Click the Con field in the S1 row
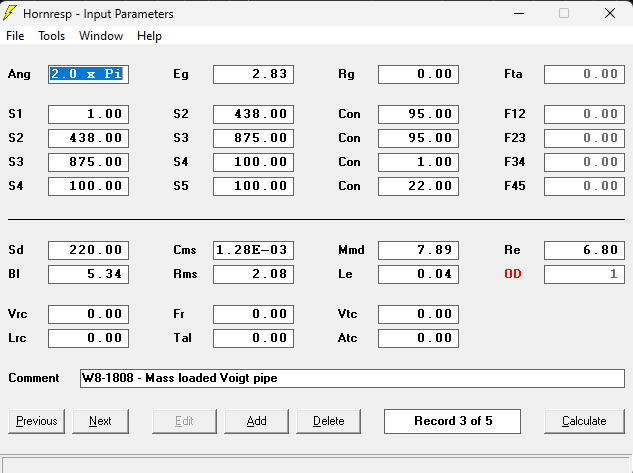The height and width of the screenshot is (473, 633). click(419, 114)
